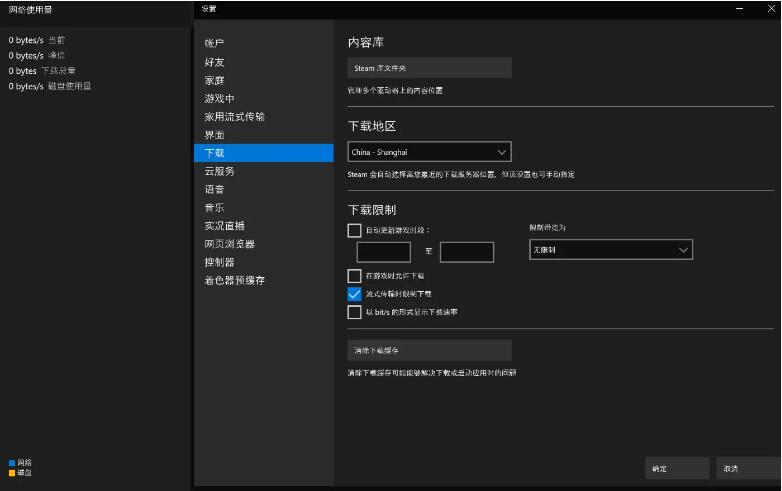Screen dimensions: 782x491
Task: Enable the 自动更新游戏时段 checkbox
Action: (354, 230)
